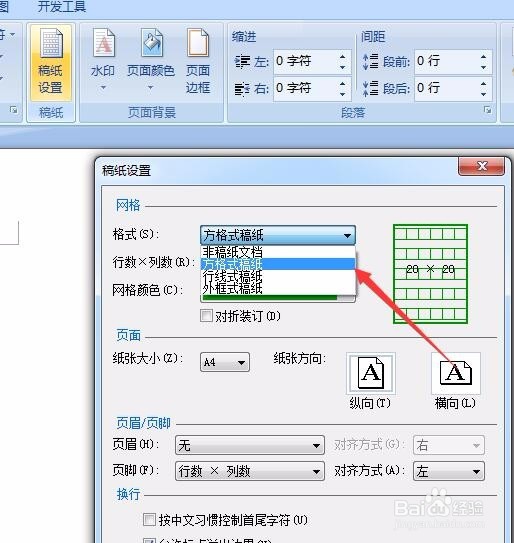Open the footer 对齐方式 alignment dropdown
The width and height of the screenshot is (514, 543).
449,471
